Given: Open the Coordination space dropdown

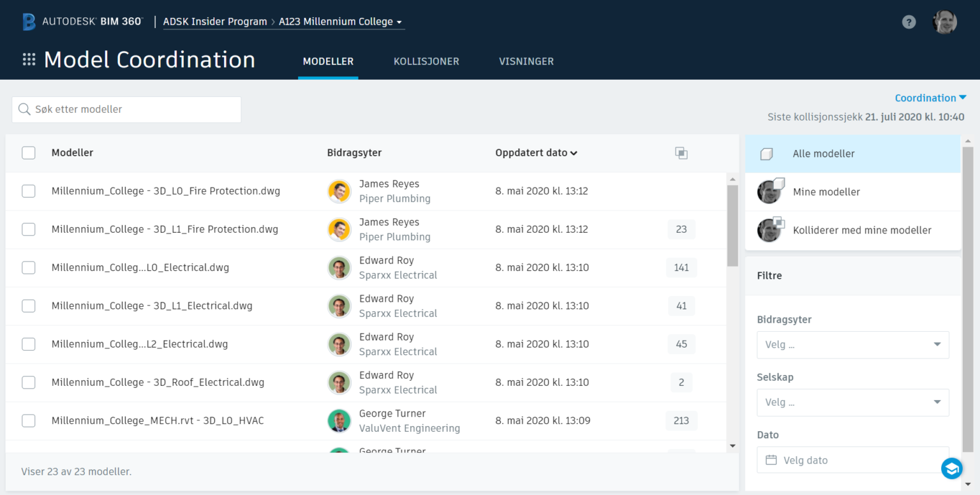Looking at the screenshot, I should coord(931,98).
